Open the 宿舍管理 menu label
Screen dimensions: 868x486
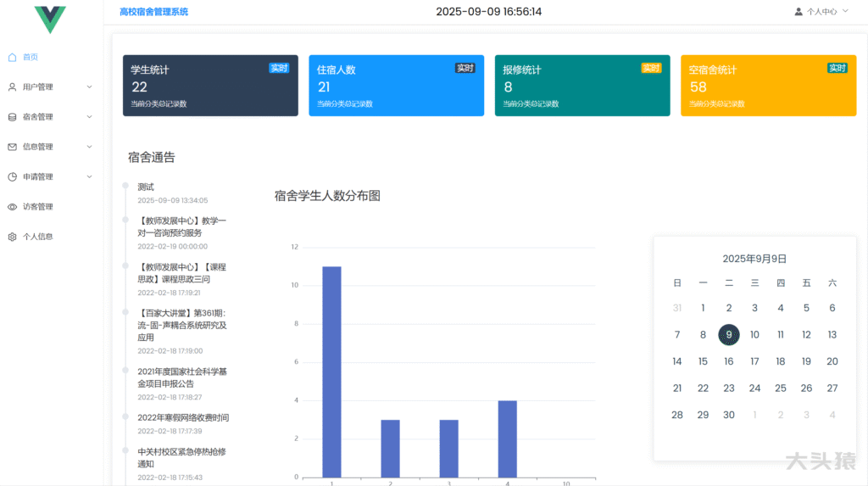[37, 117]
